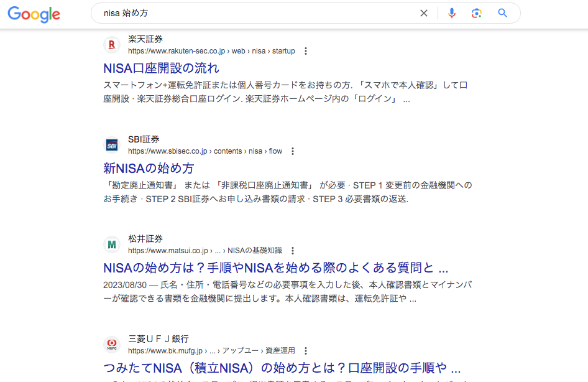Click the snippet dated 2023/08/30
The image size is (588, 382).
(x=288, y=292)
